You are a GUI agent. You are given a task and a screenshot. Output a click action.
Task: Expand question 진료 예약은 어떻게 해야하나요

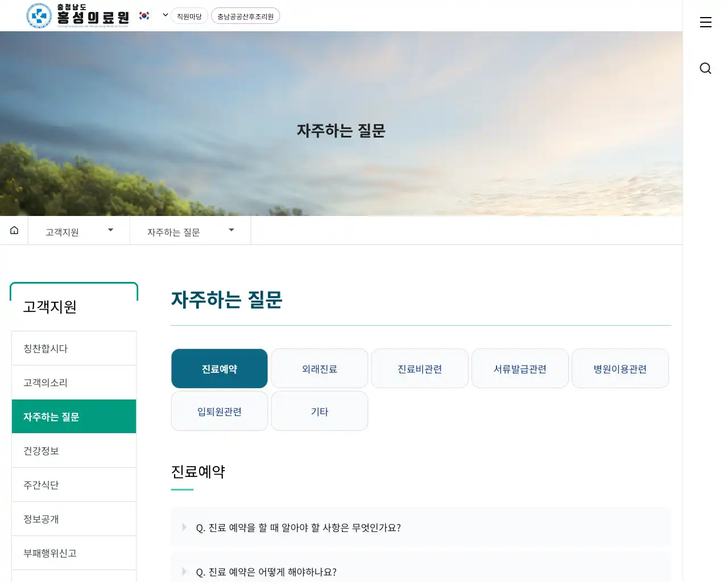coord(266,572)
